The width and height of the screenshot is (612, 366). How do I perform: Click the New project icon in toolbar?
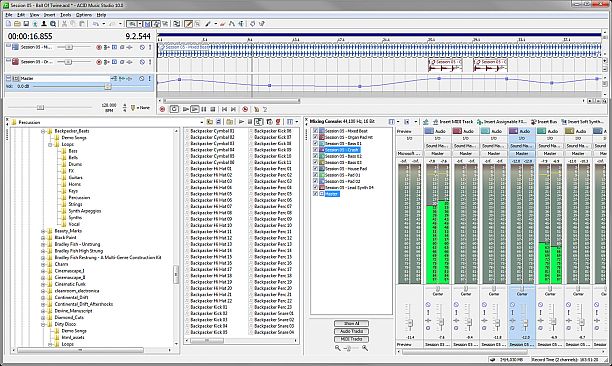pos(9,24)
